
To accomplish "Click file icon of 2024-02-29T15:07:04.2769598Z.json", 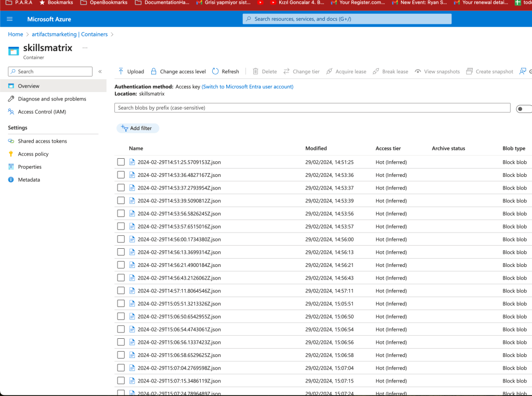I will click(x=132, y=368).
